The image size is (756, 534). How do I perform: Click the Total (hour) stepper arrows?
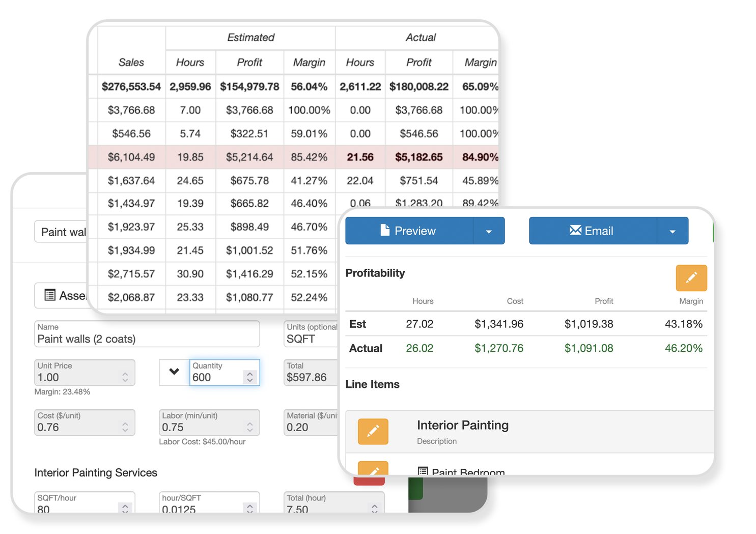tap(375, 508)
